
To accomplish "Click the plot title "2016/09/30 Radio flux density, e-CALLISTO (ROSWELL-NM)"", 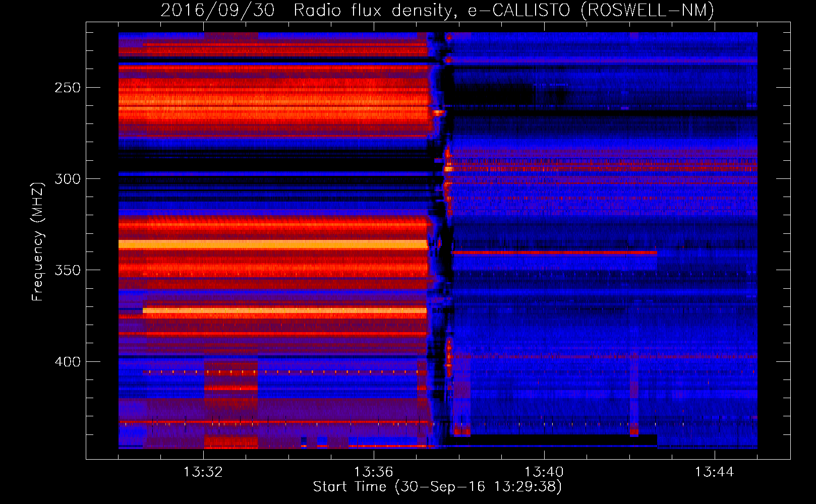I will [437, 10].
